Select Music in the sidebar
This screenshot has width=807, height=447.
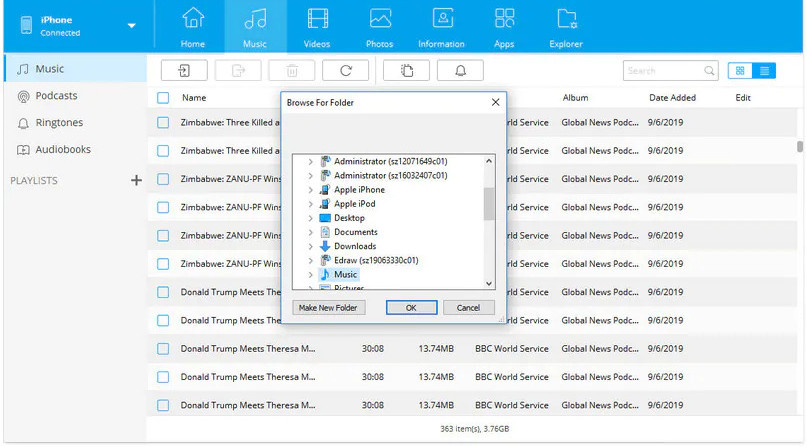pyautogui.click(x=76, y=69)
